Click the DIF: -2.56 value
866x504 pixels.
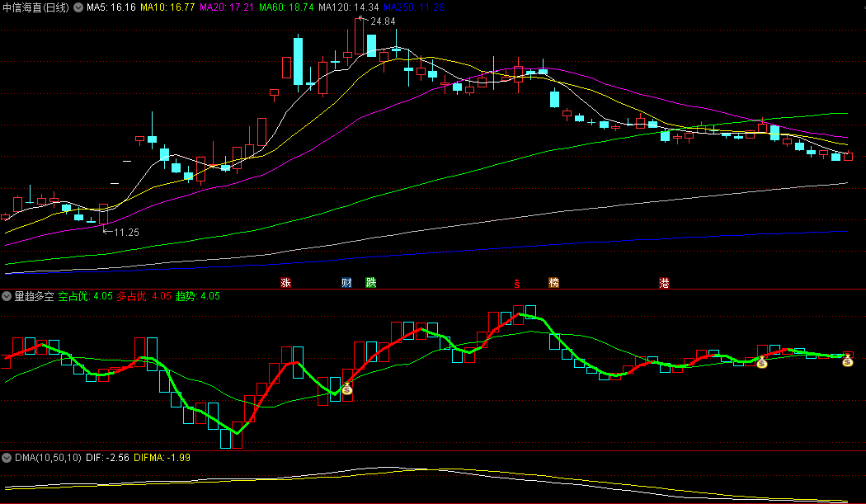108,458
